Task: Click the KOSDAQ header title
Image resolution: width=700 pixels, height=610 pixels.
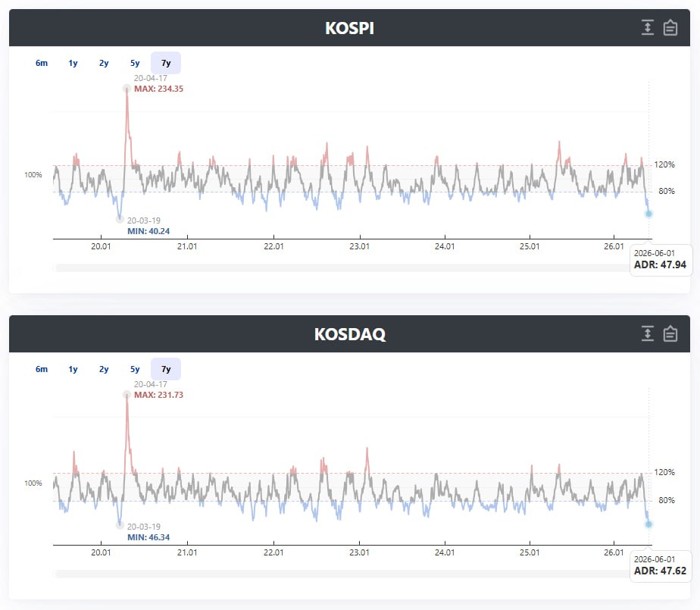Action: [x=349, y=334]
